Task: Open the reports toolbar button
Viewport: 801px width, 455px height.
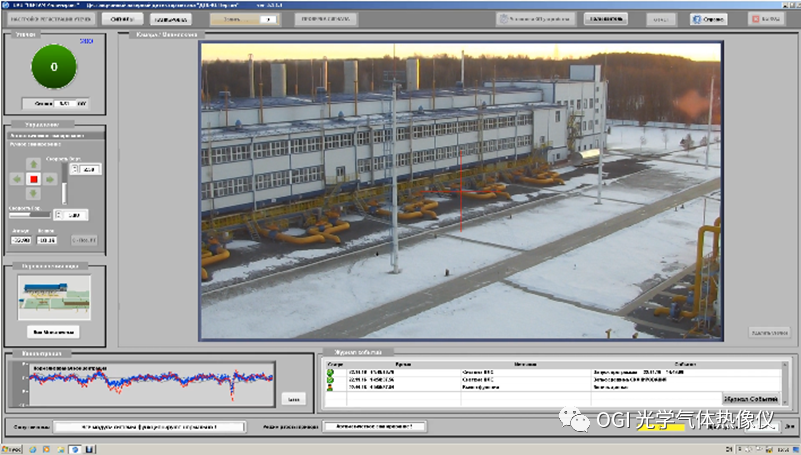Action: [x=122, y=19]
